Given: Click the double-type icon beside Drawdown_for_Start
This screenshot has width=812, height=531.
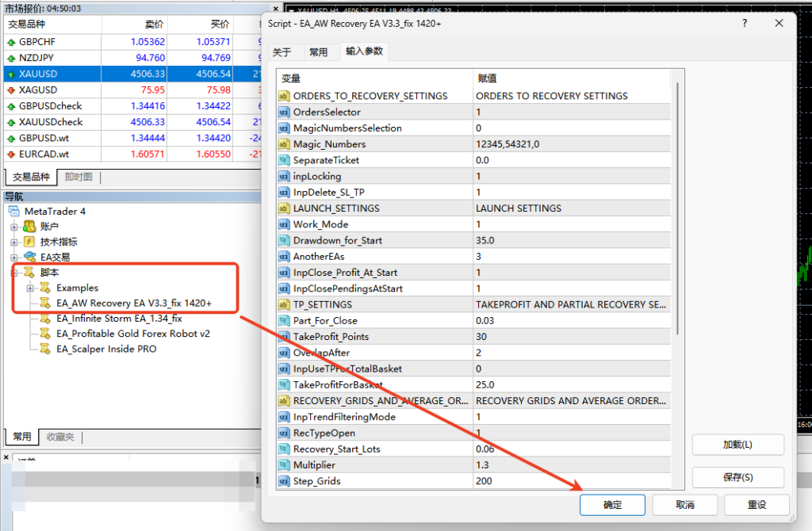Looking at the screenshot, I should (x=284, y=240).
